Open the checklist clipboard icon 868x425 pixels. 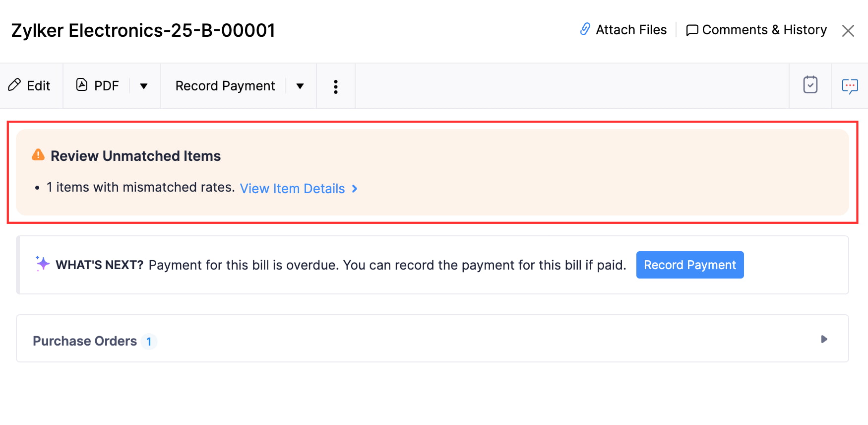point(810,85)
